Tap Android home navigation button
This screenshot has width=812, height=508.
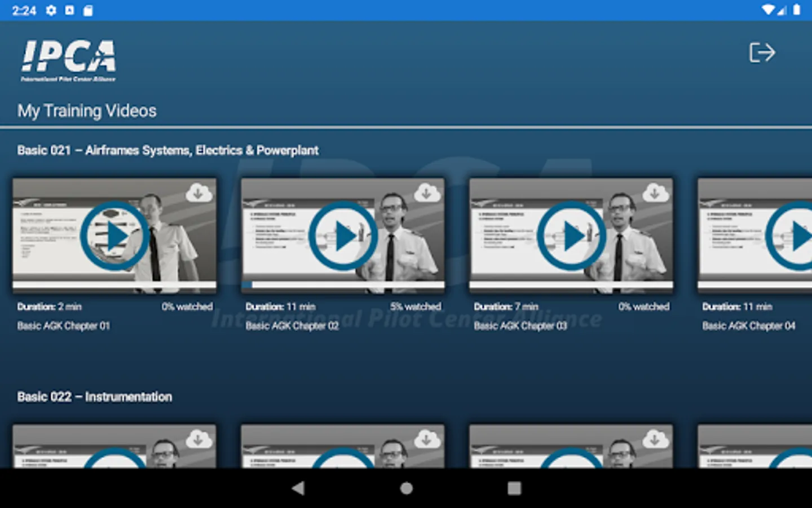(406, 488)
